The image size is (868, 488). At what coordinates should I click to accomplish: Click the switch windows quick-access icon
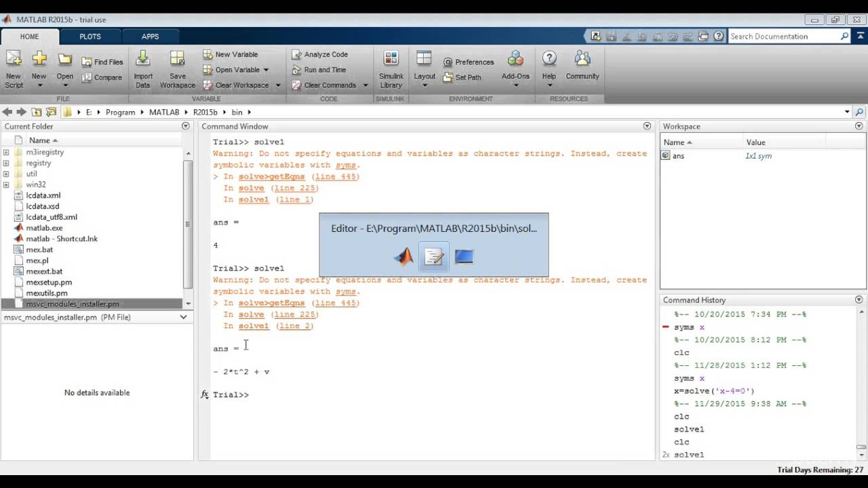pyautogui.click(x=703, y=37)
